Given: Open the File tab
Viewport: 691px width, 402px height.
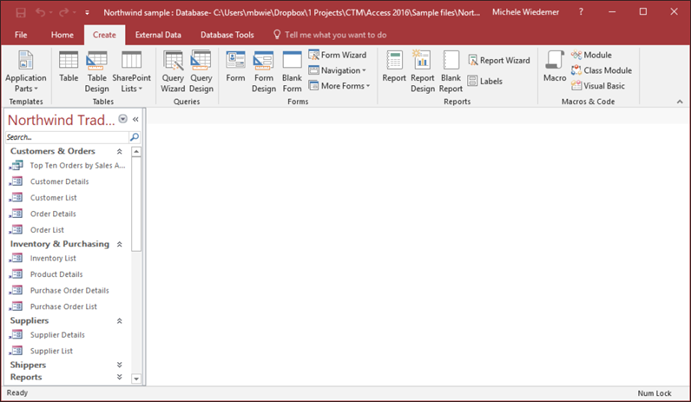Looking at the screenshot, I should coord(21,35).
